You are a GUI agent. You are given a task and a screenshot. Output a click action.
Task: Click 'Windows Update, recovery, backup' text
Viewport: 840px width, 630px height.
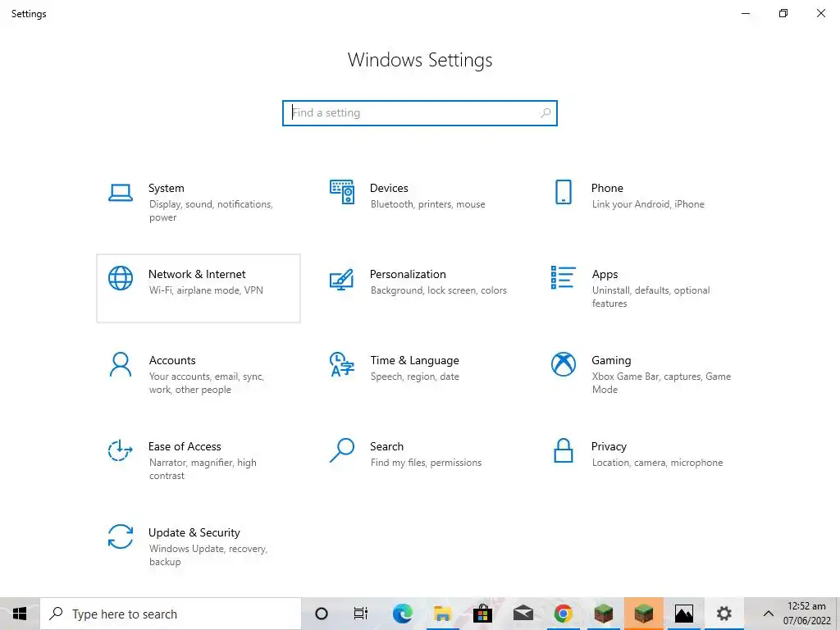click(x=208, y=555)
